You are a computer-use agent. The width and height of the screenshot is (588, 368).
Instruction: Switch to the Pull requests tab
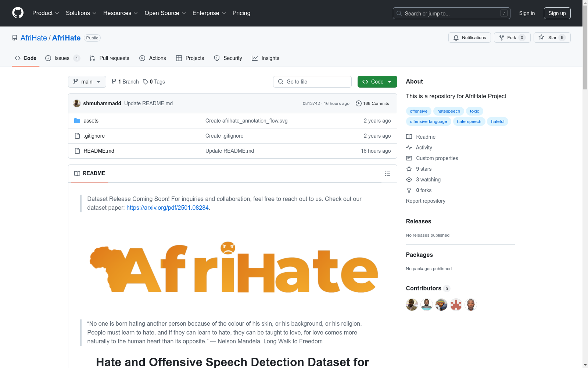[110, 58]
